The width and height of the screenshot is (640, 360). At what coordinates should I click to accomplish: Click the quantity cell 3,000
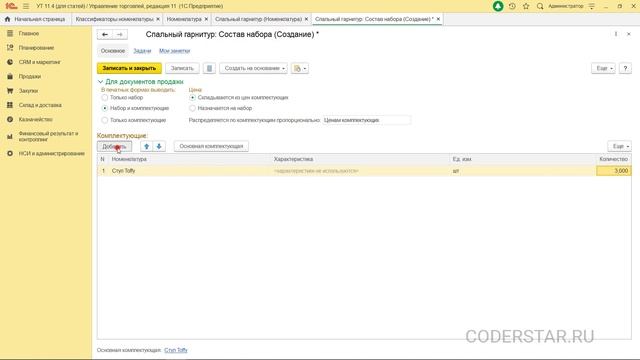613,171
